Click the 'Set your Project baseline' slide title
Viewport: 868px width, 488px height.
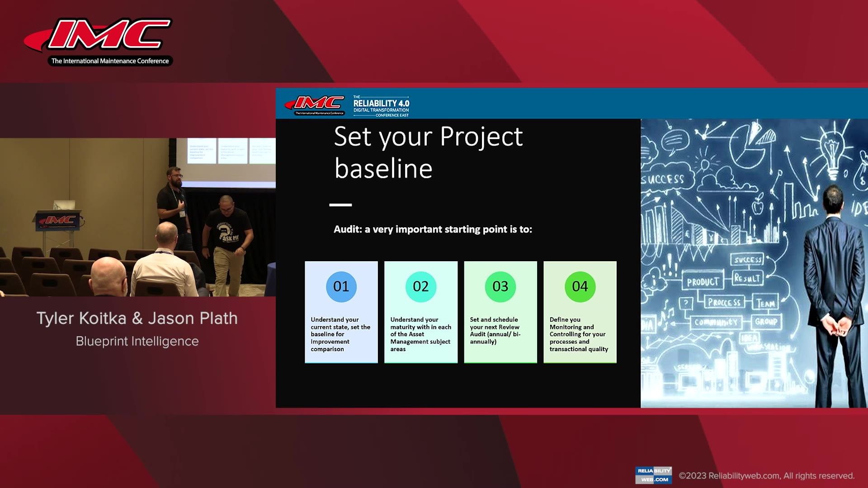pos(428,151)
